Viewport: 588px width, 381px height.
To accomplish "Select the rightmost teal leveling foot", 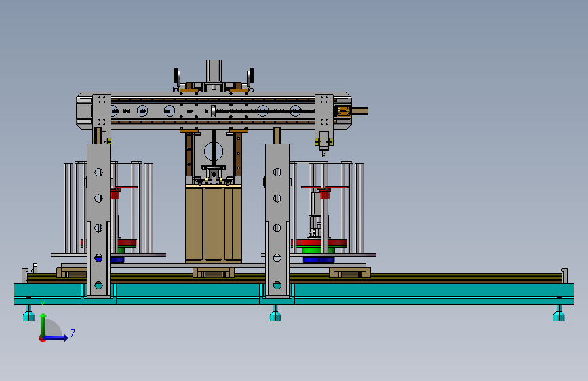I will [559, 313].
